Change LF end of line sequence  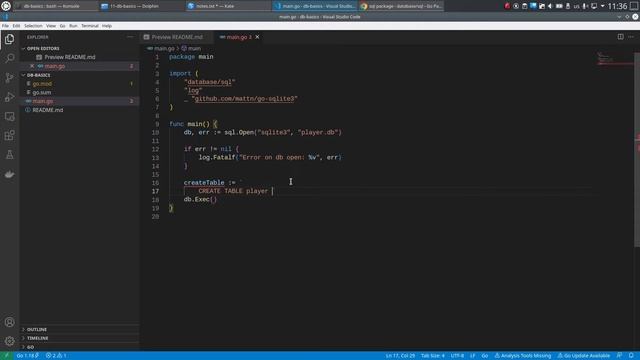click(x=472, y=356)
